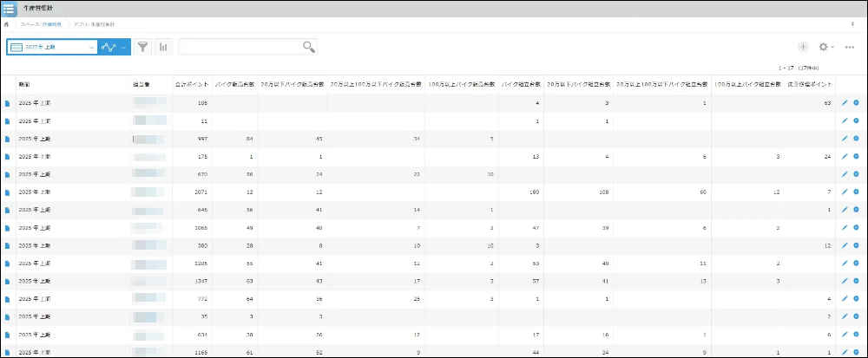Open the bar chart aggregate icon
The width and height of the screenshot is (868, 358).
(163, 47)
